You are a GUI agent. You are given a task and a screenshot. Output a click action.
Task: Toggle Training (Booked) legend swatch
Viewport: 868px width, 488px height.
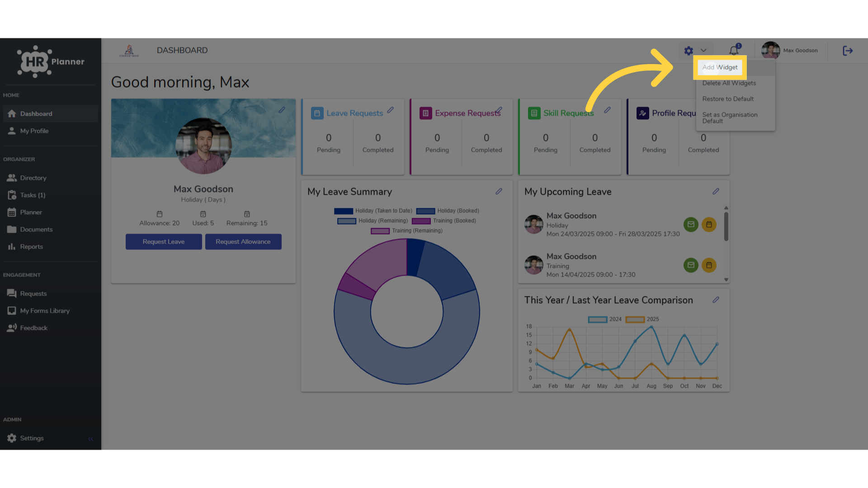coord(421,221)
